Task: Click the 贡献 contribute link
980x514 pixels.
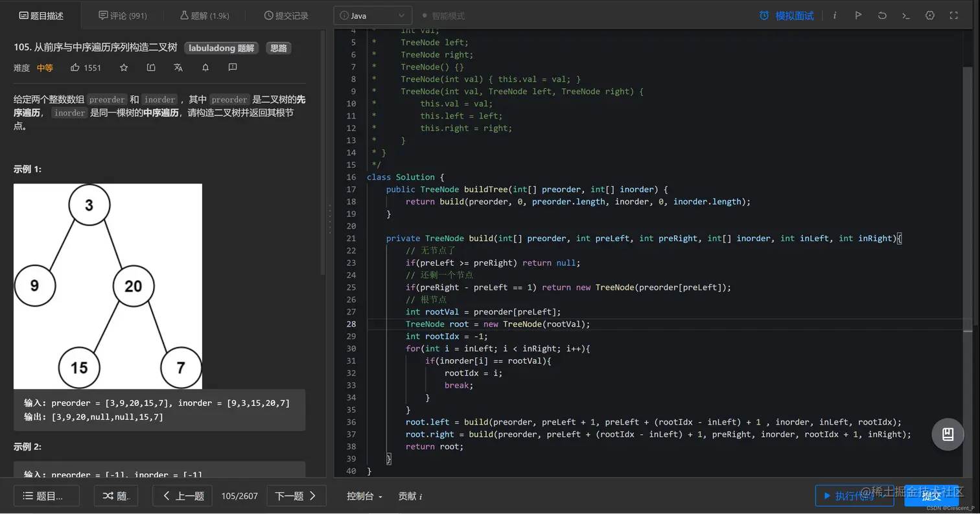Action: pos(410,496)
